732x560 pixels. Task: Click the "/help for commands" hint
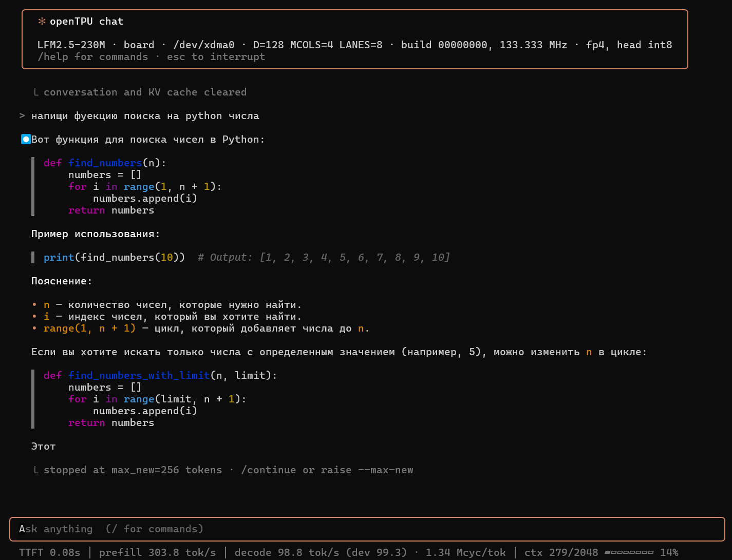point(93,57)
